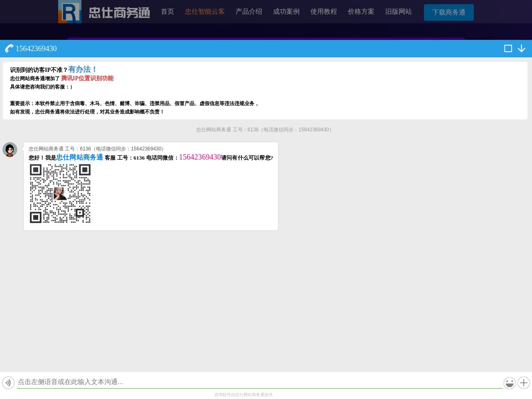Click the header phone number 15642369430

(36, 49)
